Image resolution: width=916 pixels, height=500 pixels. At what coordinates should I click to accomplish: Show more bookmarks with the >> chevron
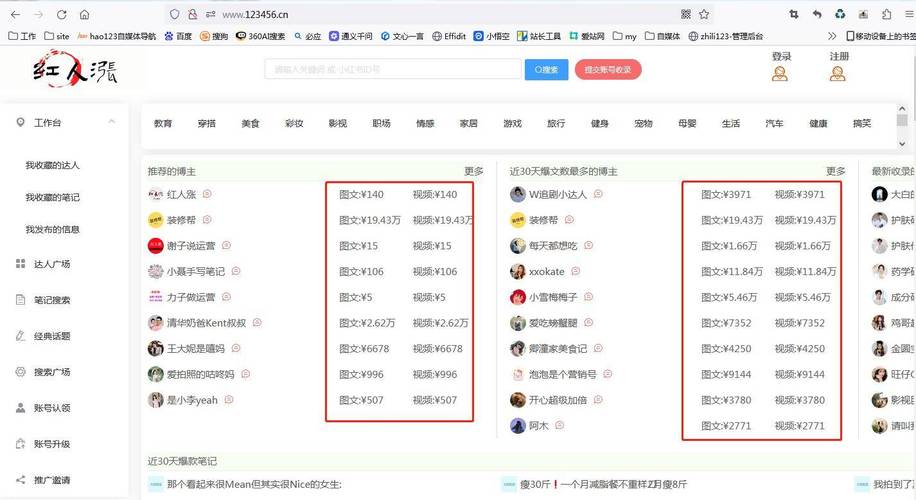coord(832,36)
